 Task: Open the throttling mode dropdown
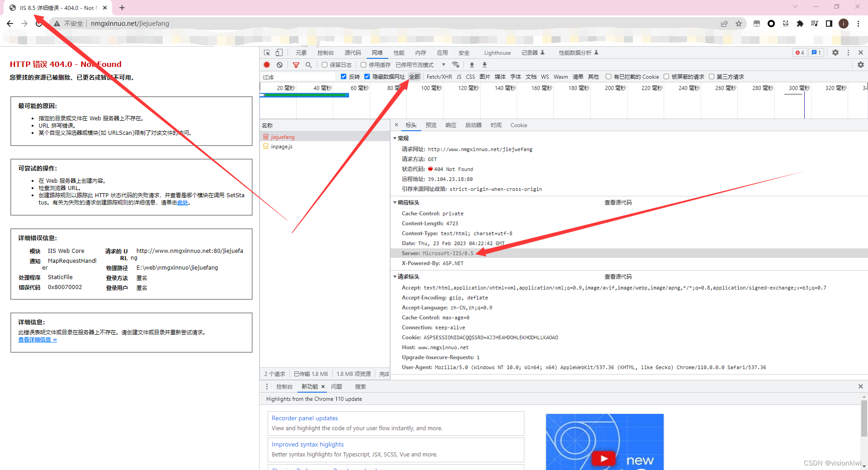420,65
